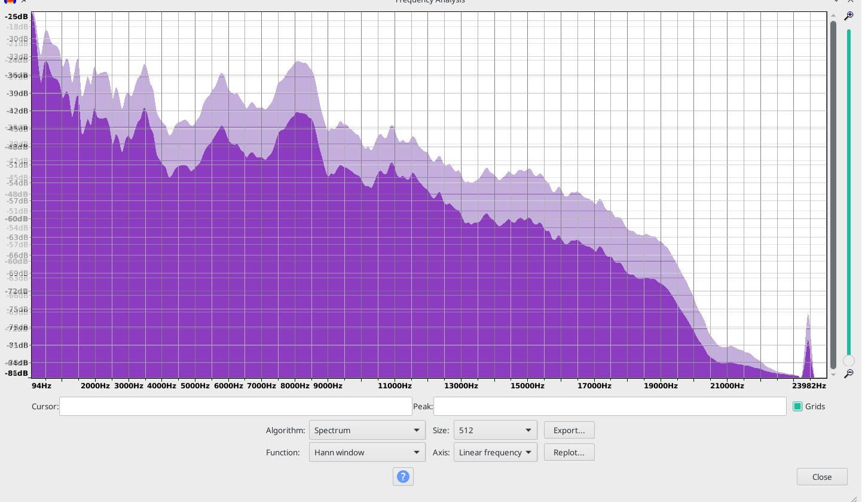Screen dimensions: 868x502
Task: Click the green vertical zoom slider track
Action: 848,191
